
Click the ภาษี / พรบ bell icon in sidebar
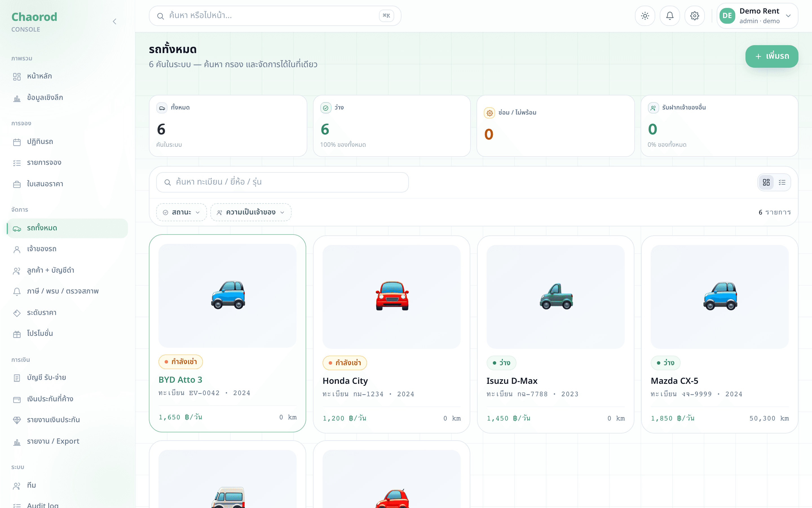17,292
